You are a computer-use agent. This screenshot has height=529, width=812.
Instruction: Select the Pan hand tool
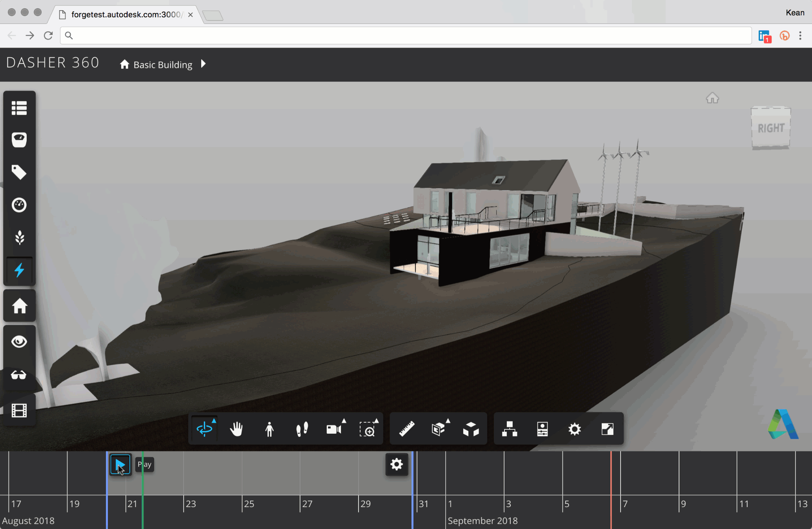(237, 429)
